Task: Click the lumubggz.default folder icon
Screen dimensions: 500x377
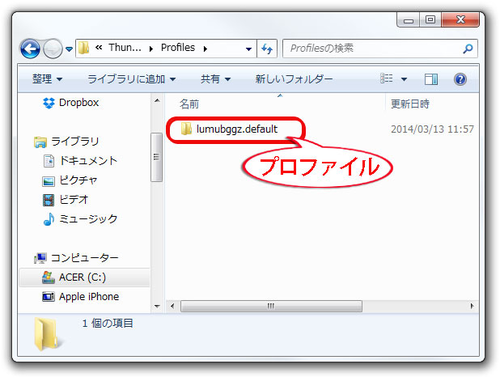Action: click(186, 129)
